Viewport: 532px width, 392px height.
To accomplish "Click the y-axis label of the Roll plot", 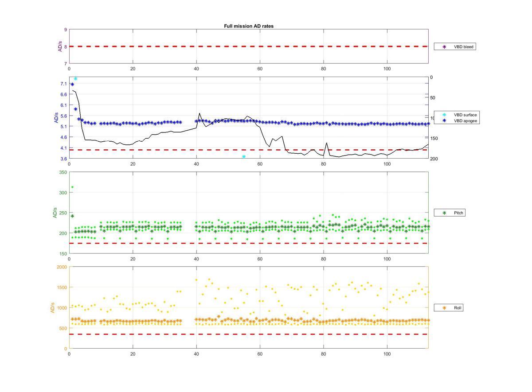I will [53, 308].
